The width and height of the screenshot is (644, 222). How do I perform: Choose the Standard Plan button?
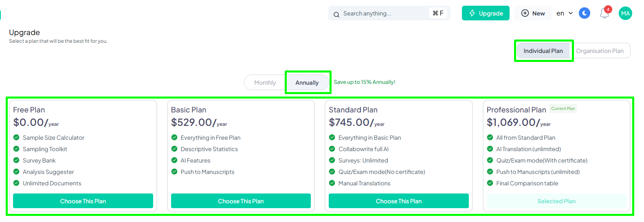399,201
